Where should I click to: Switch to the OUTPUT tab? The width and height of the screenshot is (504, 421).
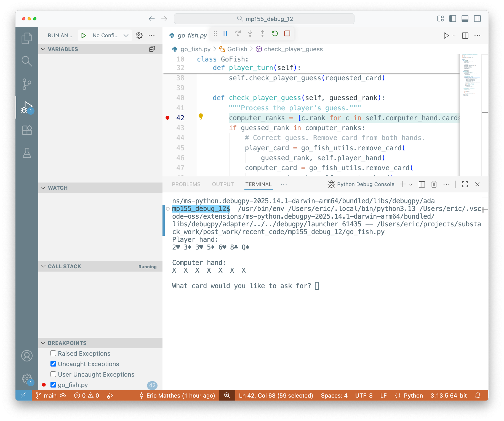click(223, 184)
